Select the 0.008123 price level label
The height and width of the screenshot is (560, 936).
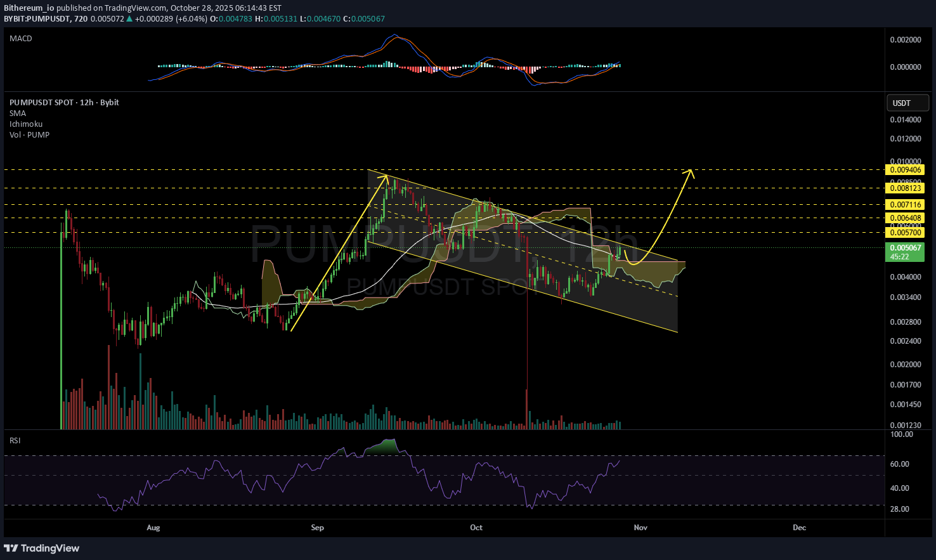pyautogui.click(x=905, y=188)
